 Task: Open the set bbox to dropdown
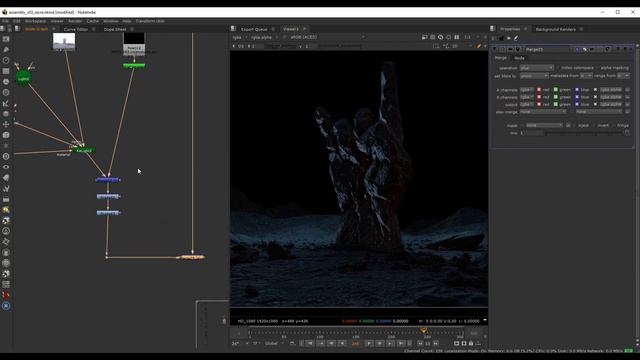534,76
